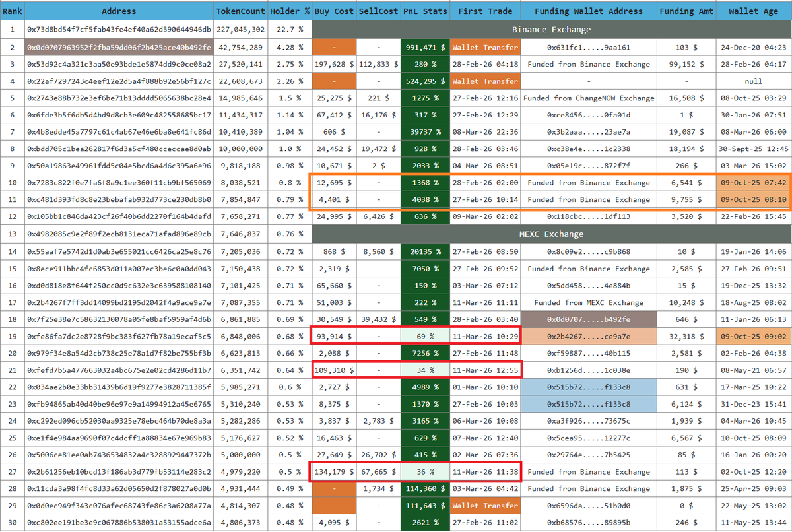
Task: Click the 39737 % PnL cell
Action: [x=425, y=132]
